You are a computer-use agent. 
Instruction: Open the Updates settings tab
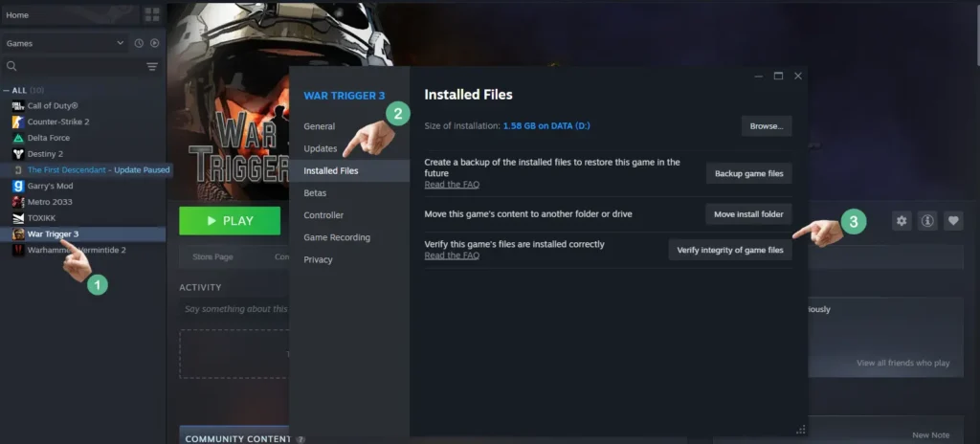coord(320,149)
